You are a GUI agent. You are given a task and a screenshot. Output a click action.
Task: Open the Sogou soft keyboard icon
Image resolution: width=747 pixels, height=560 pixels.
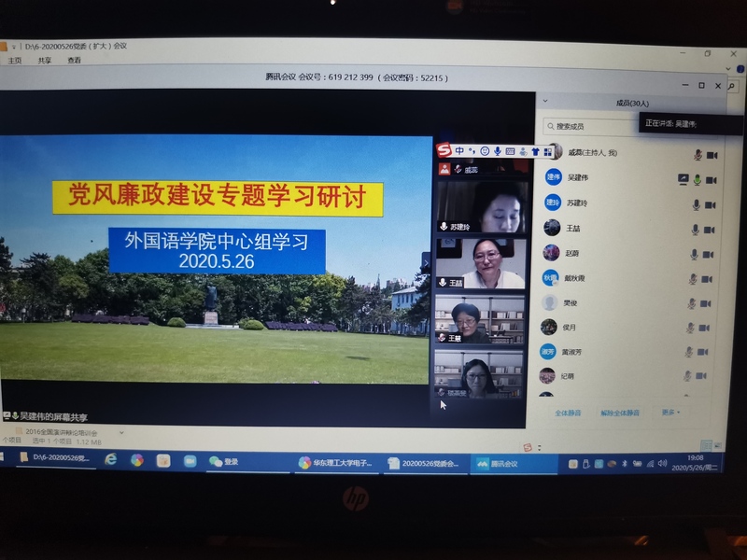click(511, 151)
